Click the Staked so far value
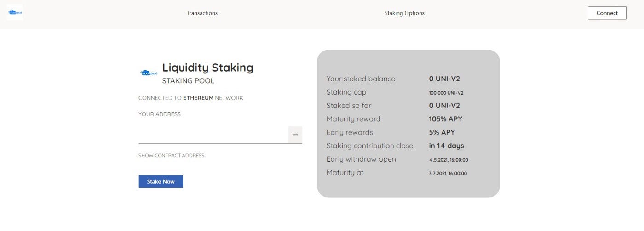 444,106
